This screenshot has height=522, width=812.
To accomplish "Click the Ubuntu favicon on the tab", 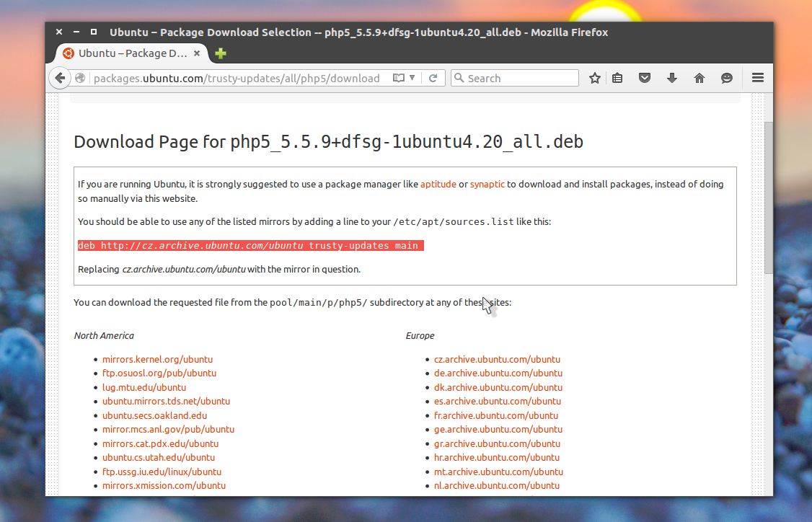I will coord(68,53).
